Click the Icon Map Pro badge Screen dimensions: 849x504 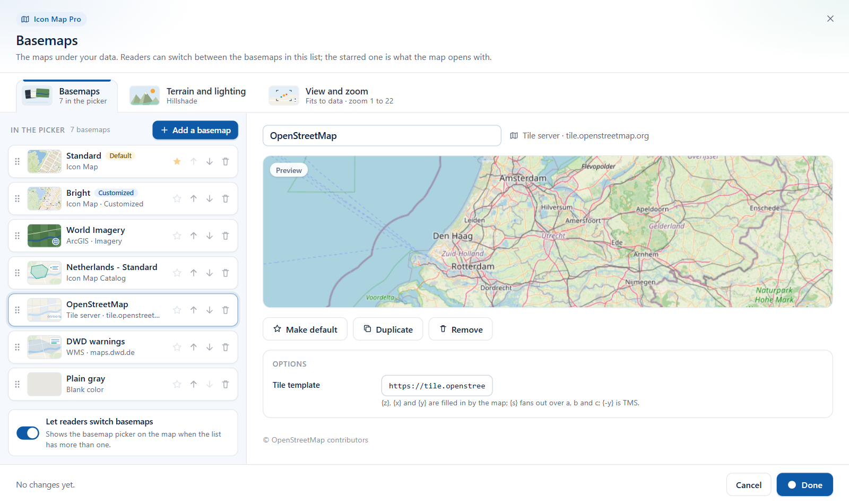51,19
